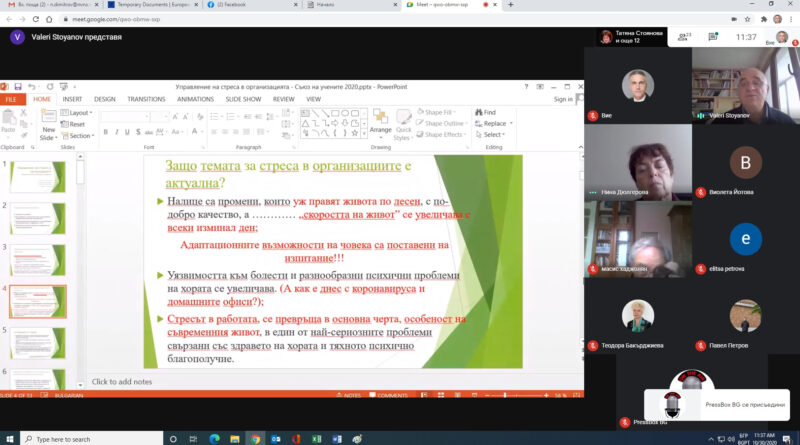The image size is (800, 445).
Task: Click the Reset slide icon
Action: (x=64, y=124)
